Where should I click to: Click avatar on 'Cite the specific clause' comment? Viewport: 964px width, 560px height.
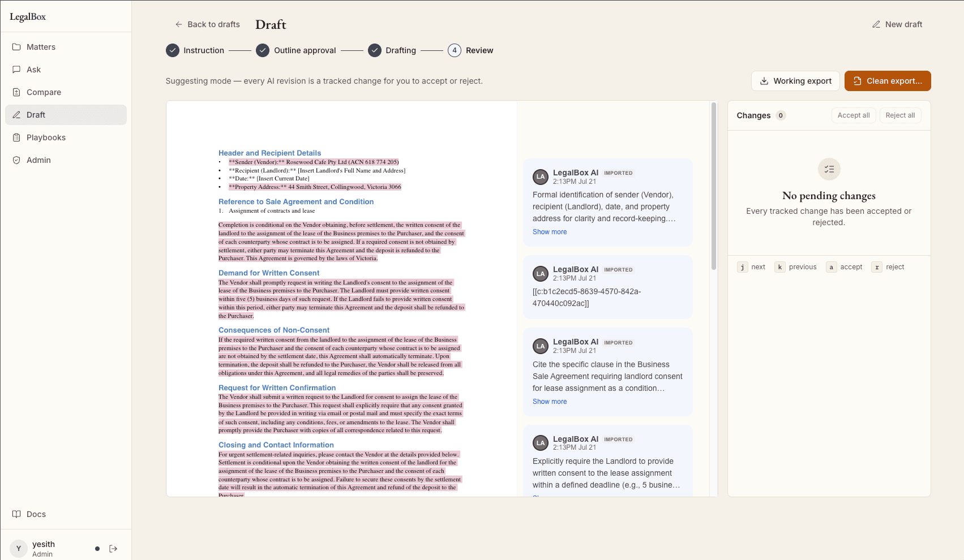tap(541, 346)
